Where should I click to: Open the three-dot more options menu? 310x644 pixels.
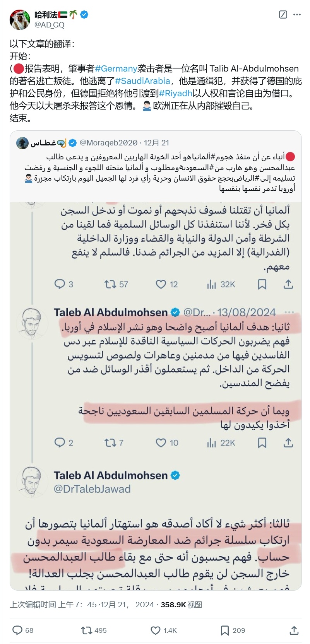pos(297,15)
